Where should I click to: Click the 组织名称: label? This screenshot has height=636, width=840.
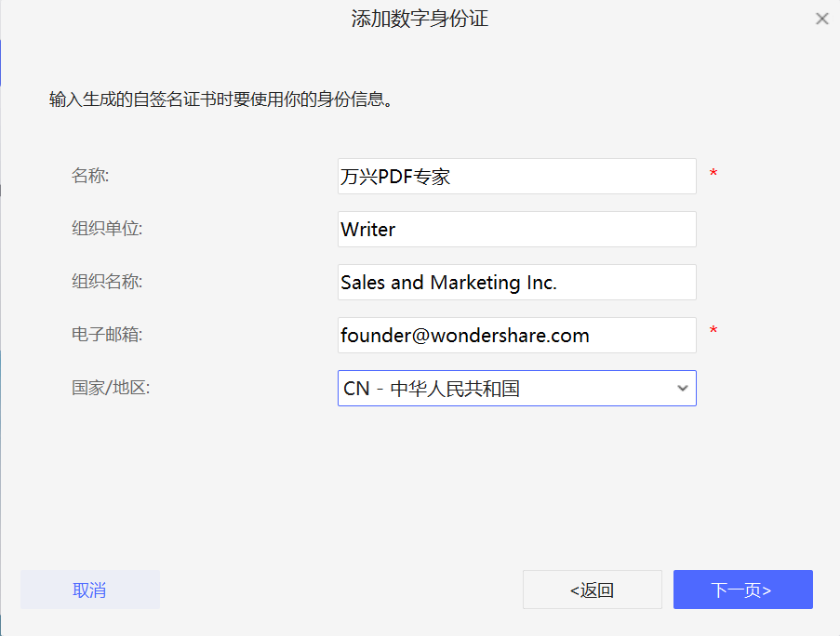pos(107,281)
